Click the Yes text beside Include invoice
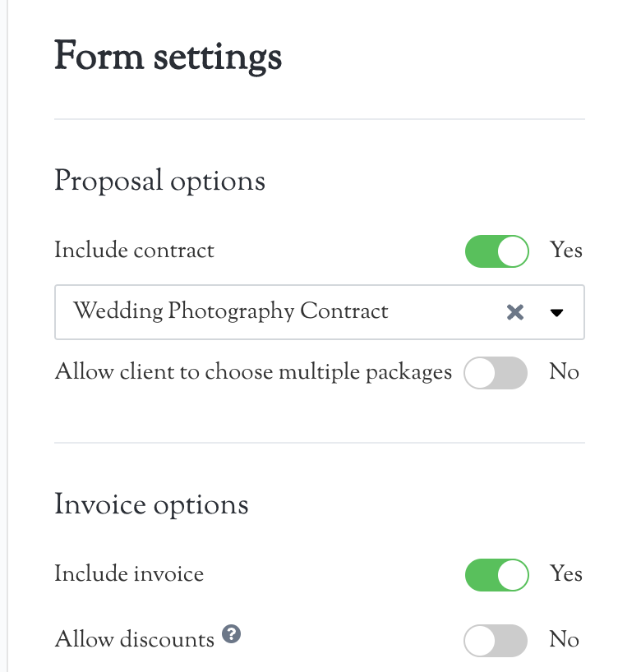 (566, 574)
